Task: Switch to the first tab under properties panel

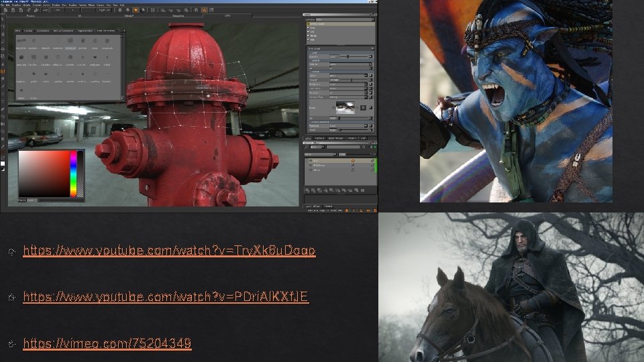Action: point(308,138)
